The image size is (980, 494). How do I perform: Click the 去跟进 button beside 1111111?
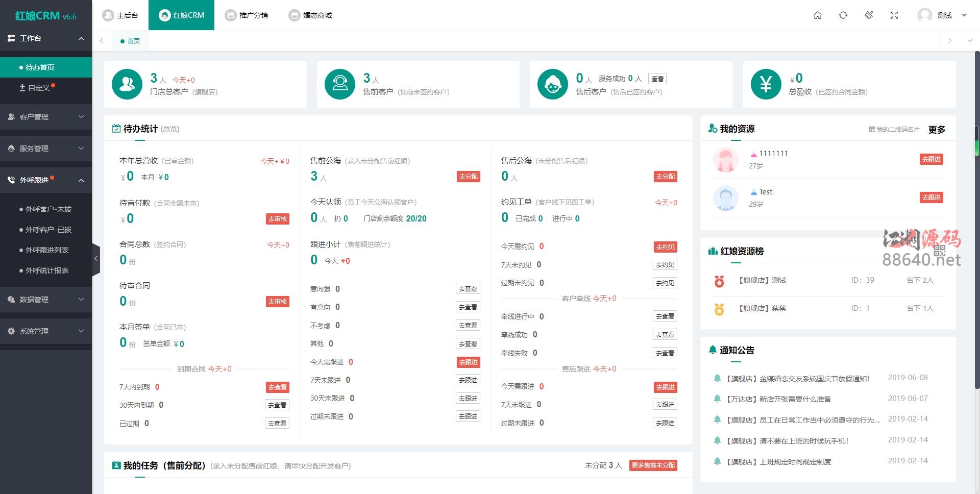point(931,159)
